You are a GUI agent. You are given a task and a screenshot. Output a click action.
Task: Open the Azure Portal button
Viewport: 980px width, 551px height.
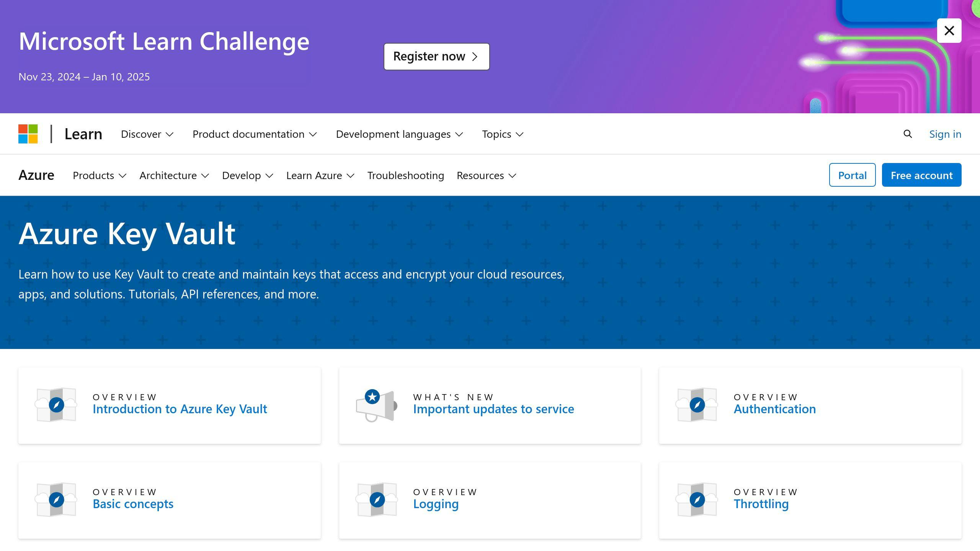[852, 175]
